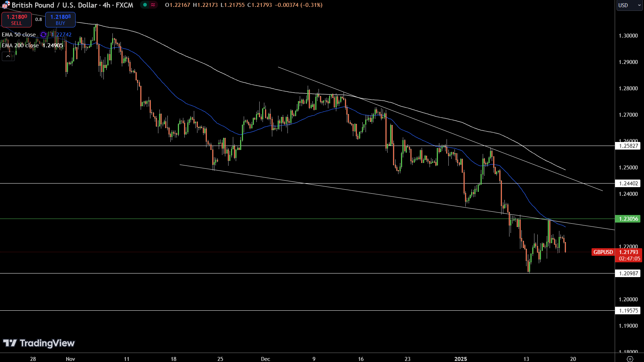Click price scale value 1.25000
The width and height of the screenshot is (644, 362).
628,168
